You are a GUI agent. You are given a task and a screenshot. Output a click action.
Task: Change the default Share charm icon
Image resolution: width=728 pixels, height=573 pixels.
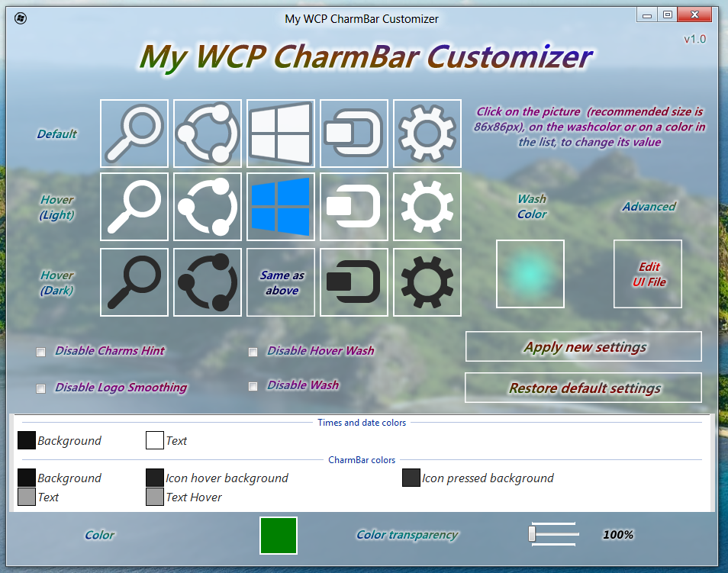(x=208, y=133)
